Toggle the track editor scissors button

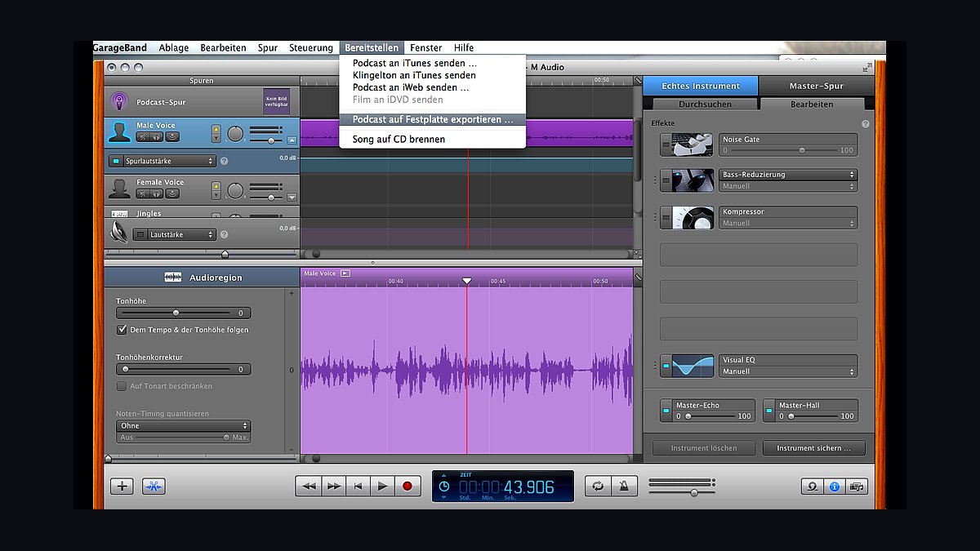(154, 486)
